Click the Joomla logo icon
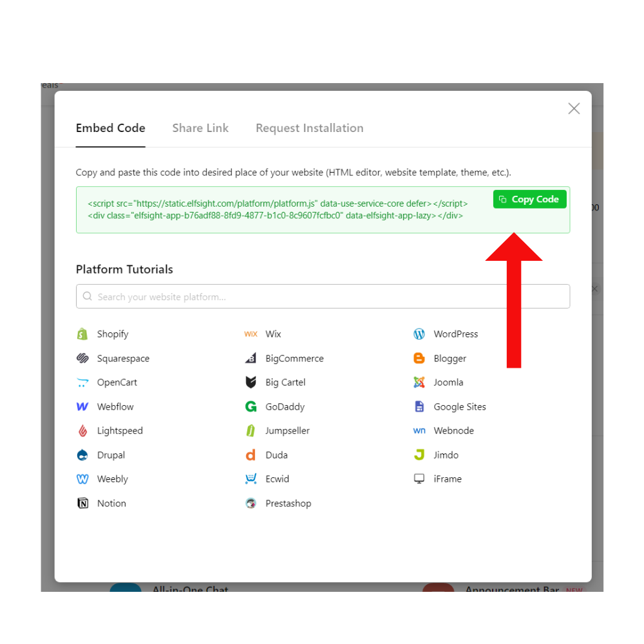Screen dimensions: 644x644 (419, 383)
